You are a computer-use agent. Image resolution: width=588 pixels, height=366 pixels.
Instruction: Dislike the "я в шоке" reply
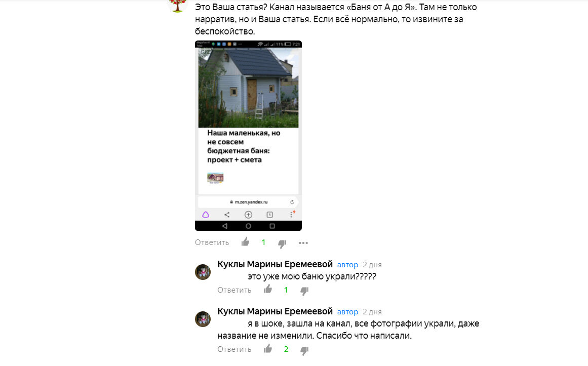(304, 351)
